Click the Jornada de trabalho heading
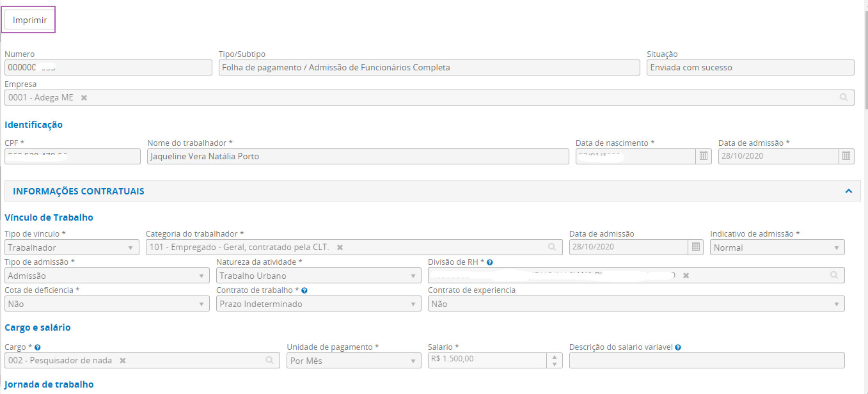The image size is (868, 394). pyautogui.click(x=49, y=384)
